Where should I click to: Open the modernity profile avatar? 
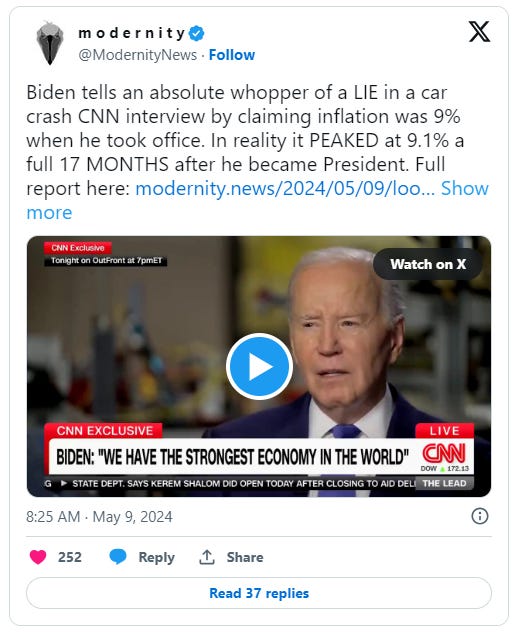tap(50, 43)
